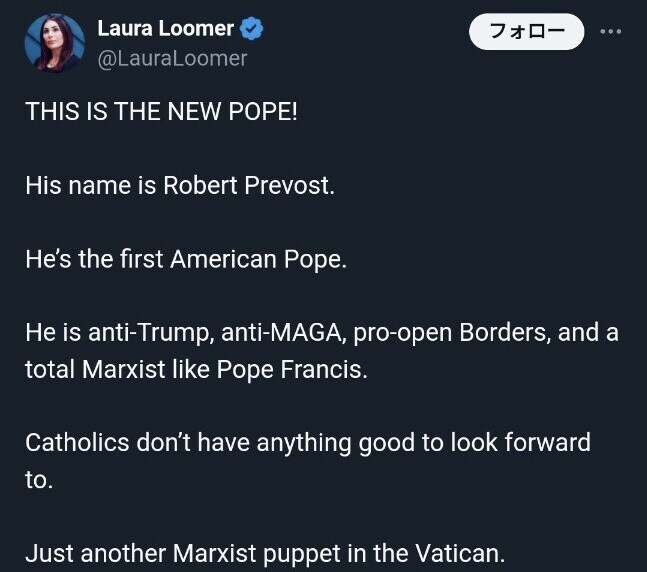Viewport: 647px width, 572px height.
Task: Click the words "Pope Francis"
Action: (x=305, y=369)
